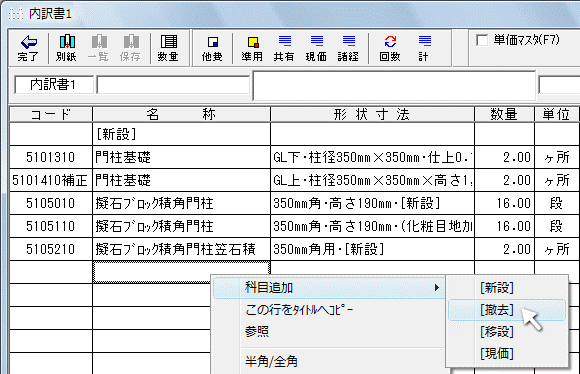
Task: Toggle the 単価マスタ(F7) checkbox
Action: click(482, 40)
